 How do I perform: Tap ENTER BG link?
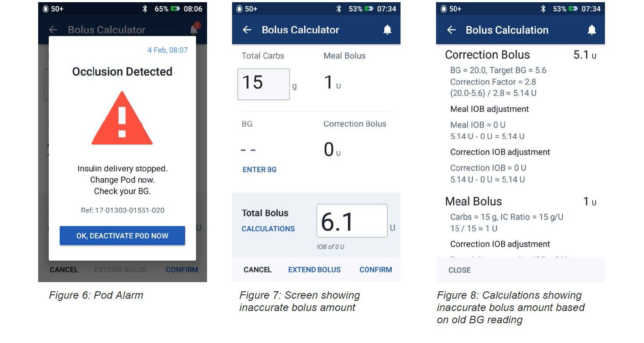[x=260, y=170]
